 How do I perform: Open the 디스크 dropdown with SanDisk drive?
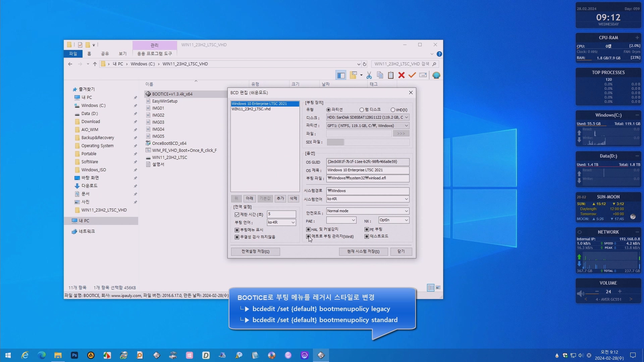tap(368, 117)
